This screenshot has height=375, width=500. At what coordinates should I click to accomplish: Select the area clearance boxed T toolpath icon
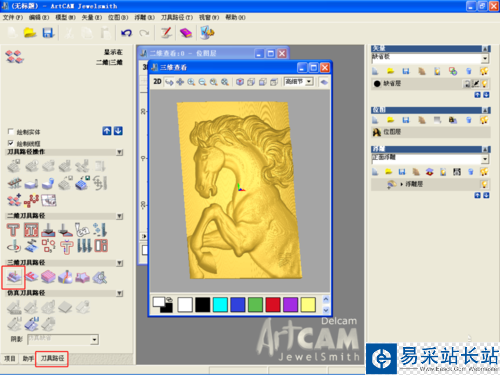tap(31, 230)
